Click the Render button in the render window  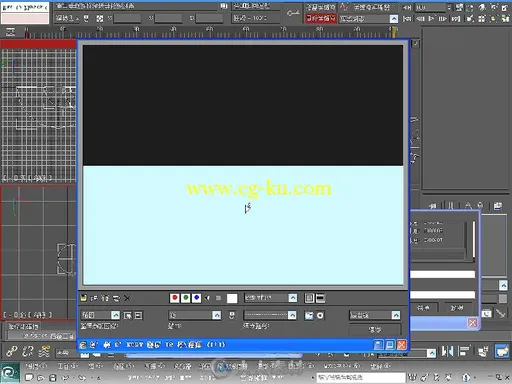[x=375, y=330]
